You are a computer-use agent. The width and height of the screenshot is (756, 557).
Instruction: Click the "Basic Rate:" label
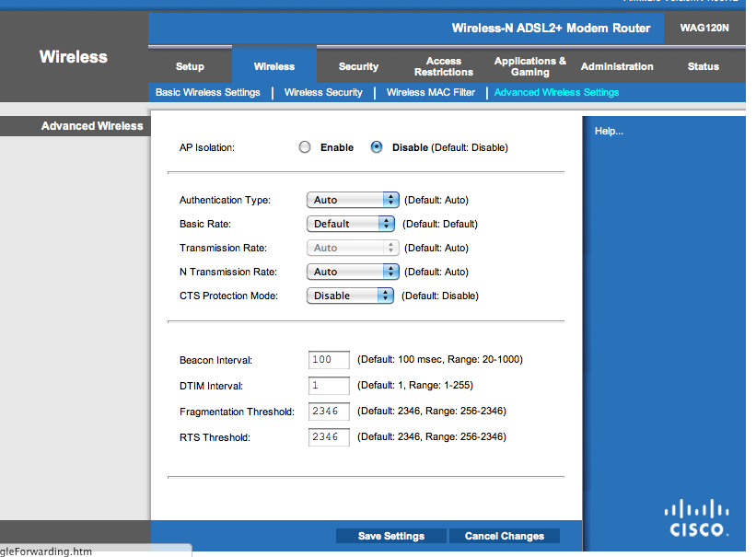(x=205, y=224)
